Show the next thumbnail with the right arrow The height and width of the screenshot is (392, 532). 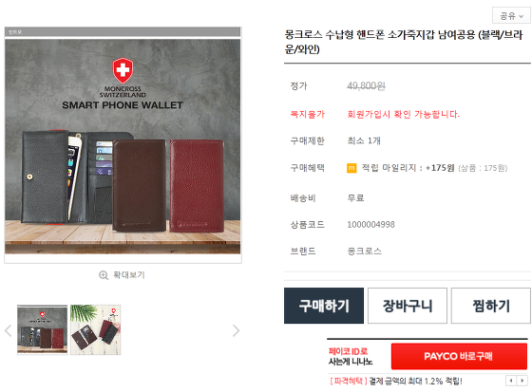pos(236,330)
